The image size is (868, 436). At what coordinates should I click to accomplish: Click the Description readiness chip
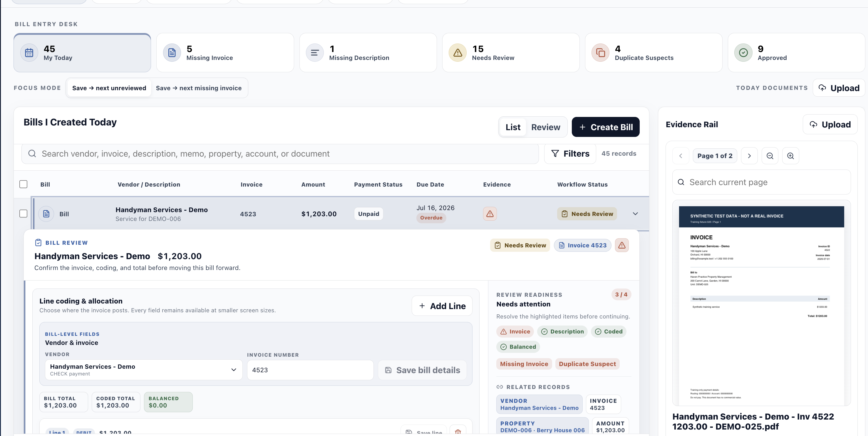(562, 331)
